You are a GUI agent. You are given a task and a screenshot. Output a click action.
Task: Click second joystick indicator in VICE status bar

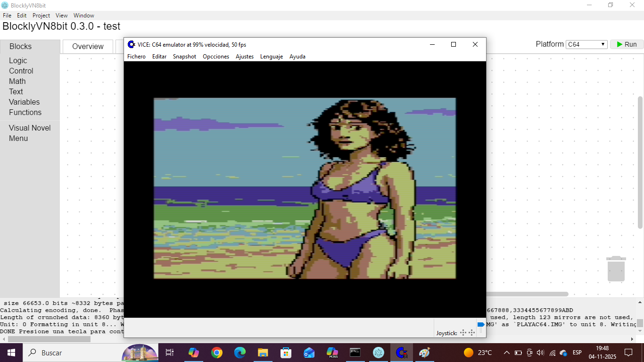[471, 333]
